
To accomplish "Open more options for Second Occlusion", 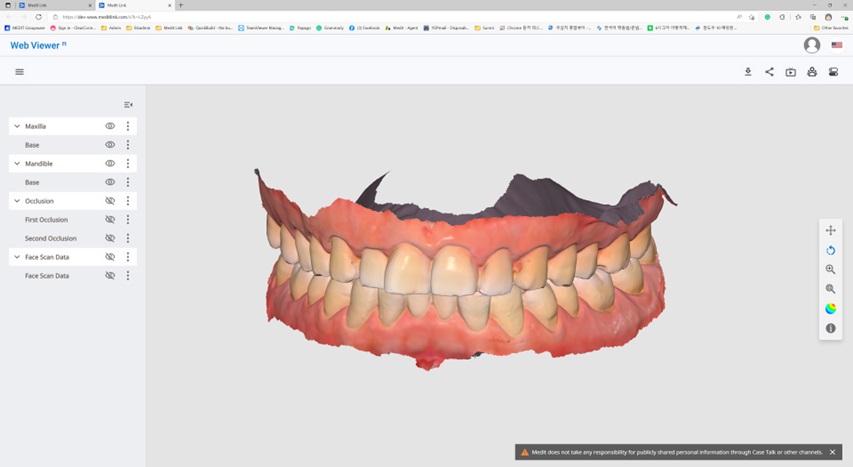I will click(128, 238).
